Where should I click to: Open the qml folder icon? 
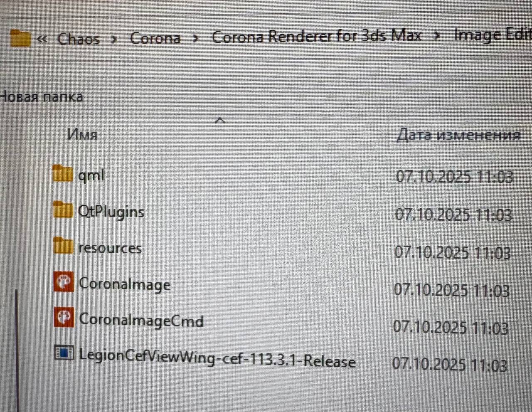63,173
